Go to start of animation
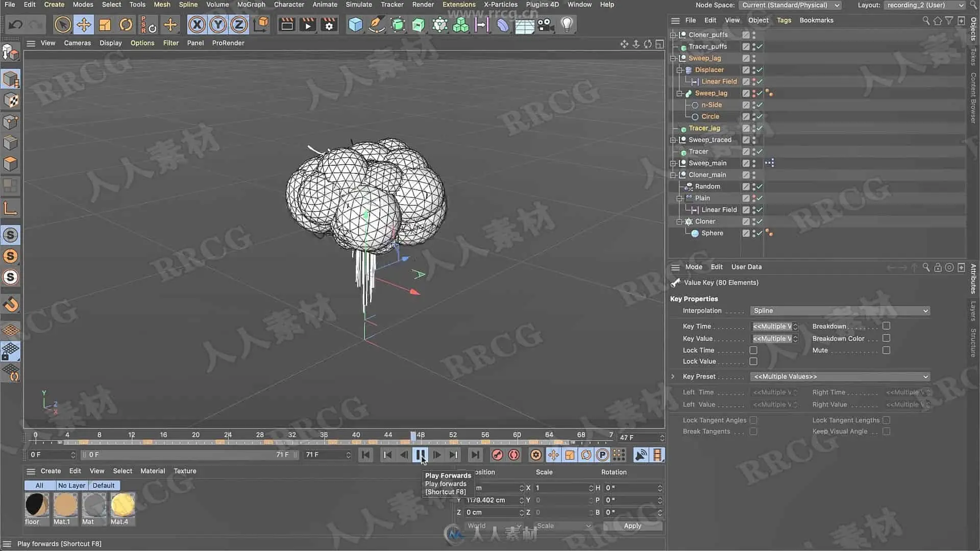This screenshot has height=551, width=980. point(365,455)
